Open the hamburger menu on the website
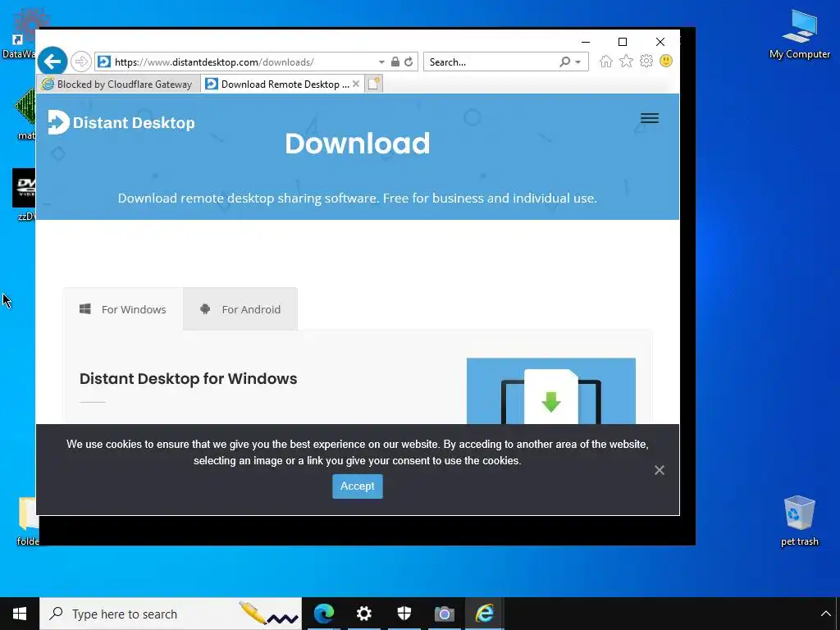The image size is (840, 630). pyautogui.click(x=650, y=118)
